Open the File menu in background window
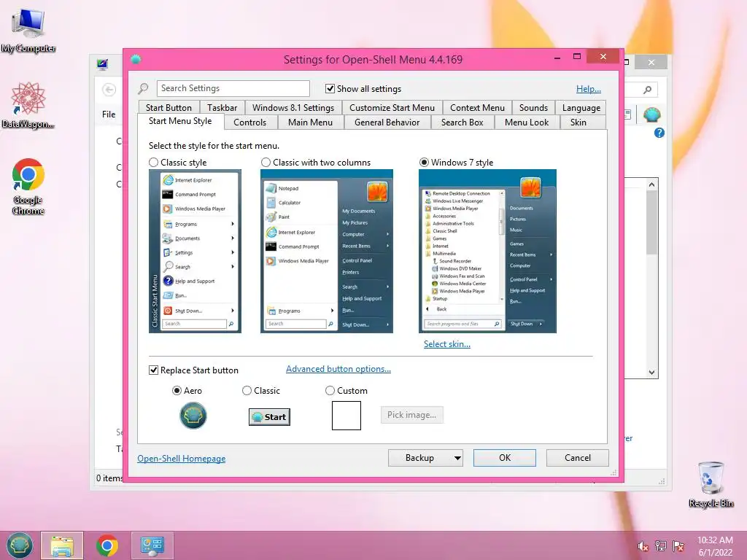The height and width of the screenshot is (560, 747). click(x=109, y=114)
